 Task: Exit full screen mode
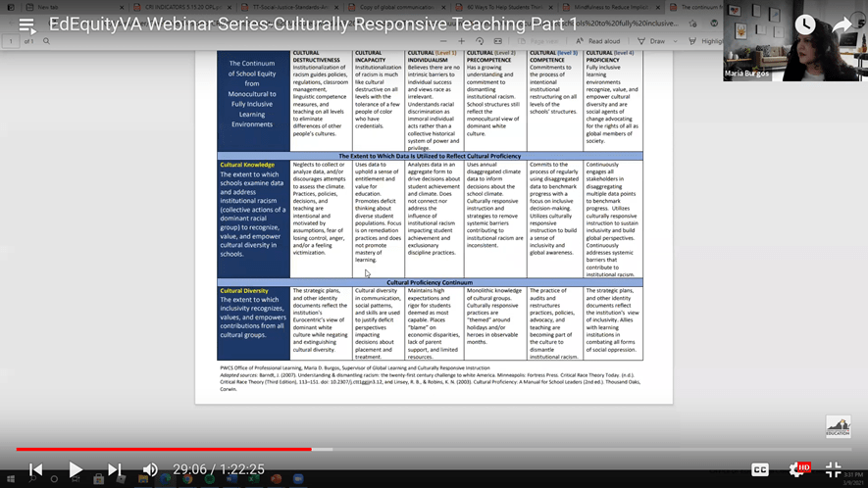[x=833, y=469]
